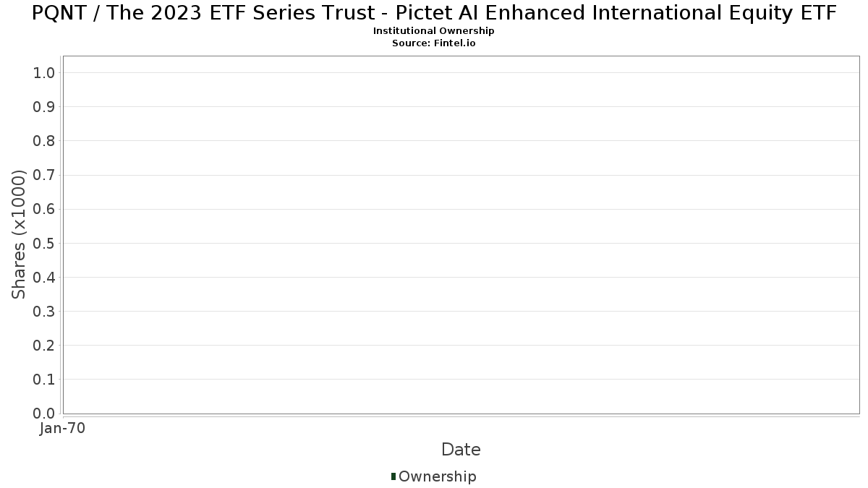The image size is (868, 488).
Task: Click the 0.9 y-axis tick label
Action: (44, 107)
